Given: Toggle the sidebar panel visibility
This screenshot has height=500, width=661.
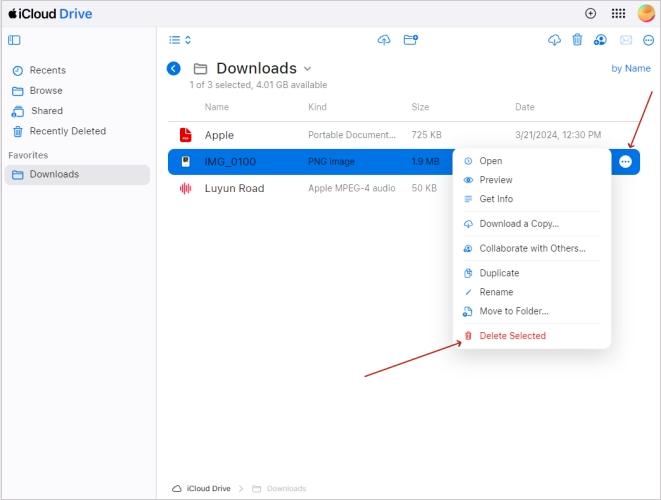Looking at the screenshot, I should 14,40.
